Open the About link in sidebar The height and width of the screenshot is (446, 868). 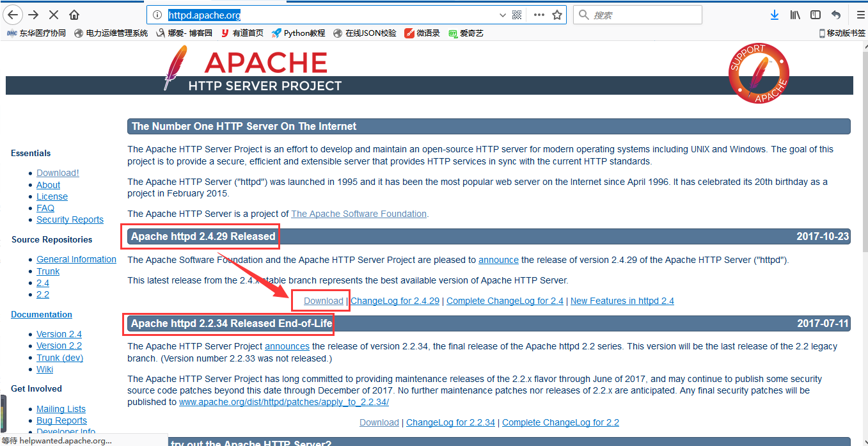pyautogui.click(x=49, y=185)
